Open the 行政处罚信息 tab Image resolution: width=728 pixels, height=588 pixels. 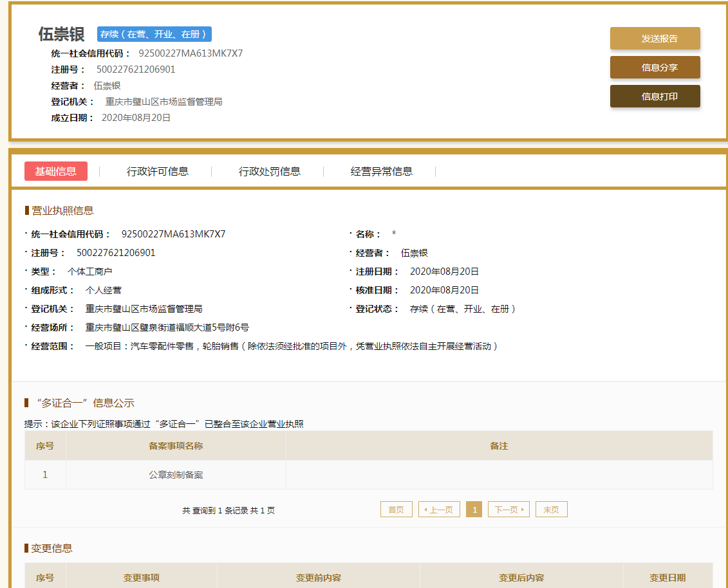pos(269,171)
